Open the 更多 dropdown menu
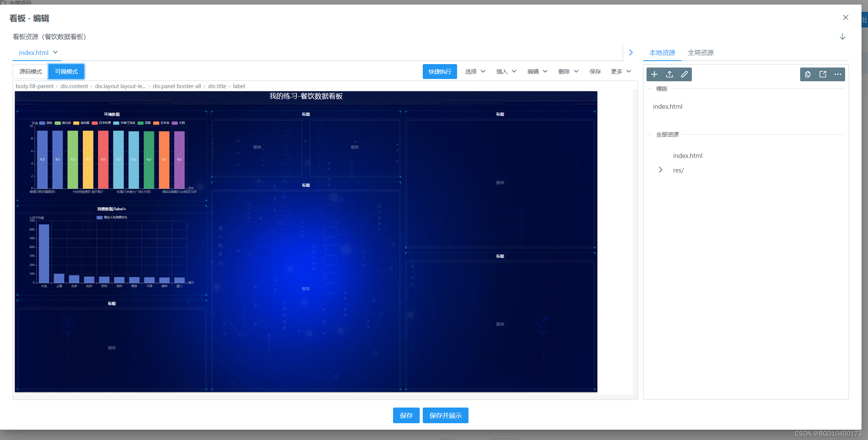 [x=620, y=71]
